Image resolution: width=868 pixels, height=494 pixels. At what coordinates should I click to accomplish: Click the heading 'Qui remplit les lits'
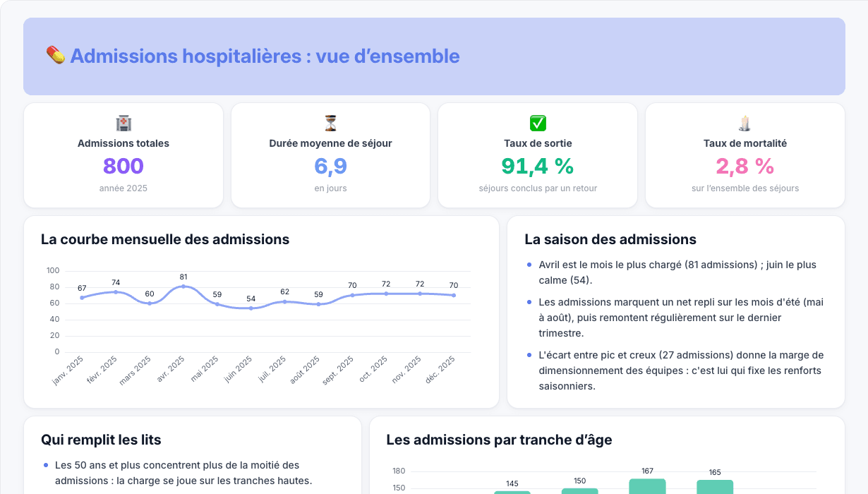click(x=101, y=440)
